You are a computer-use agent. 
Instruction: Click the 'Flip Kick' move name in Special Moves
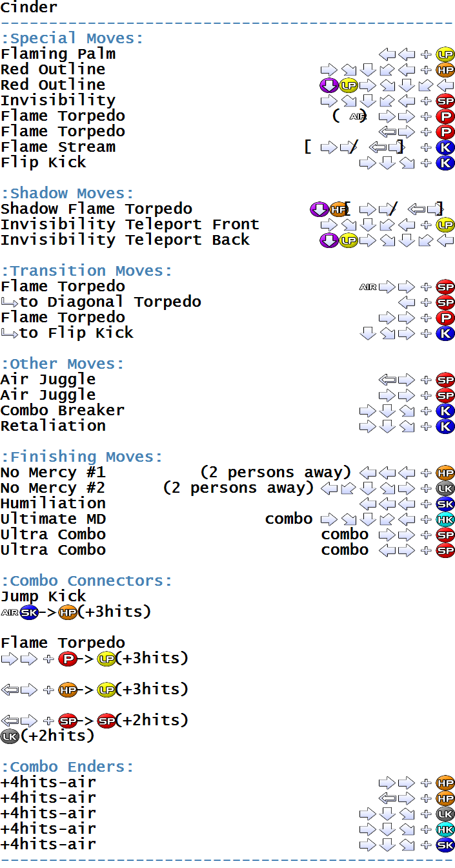(43, 163)
